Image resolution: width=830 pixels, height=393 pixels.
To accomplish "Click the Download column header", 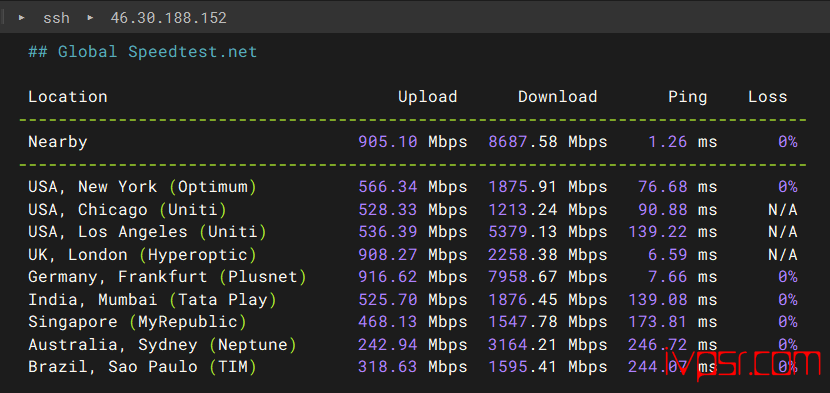I will [x=557, y=97].
